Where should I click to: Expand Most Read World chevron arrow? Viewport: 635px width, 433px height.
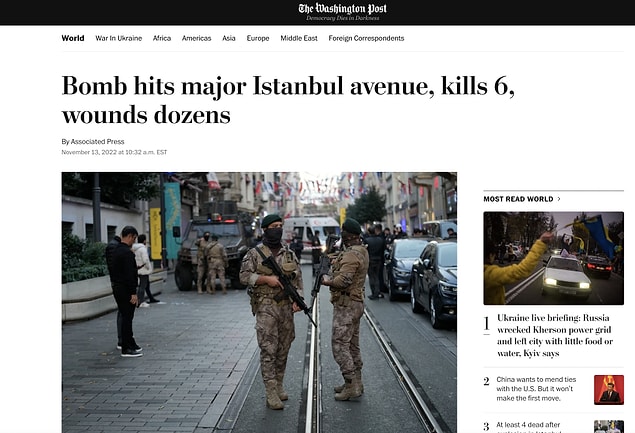pos(559,199)
